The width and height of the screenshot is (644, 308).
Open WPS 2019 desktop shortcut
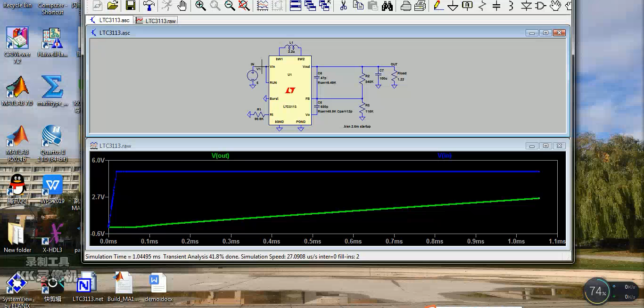pos(53,189)
